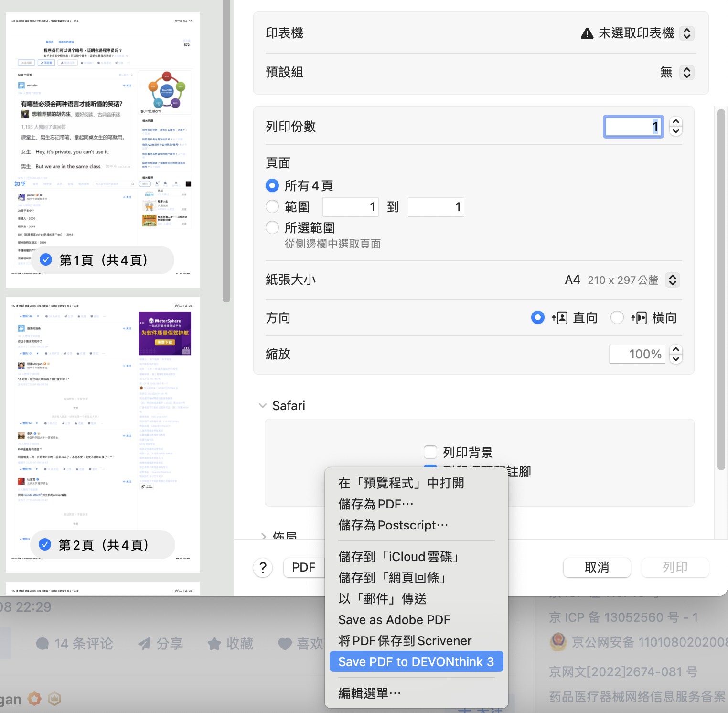The width and height of the screenshot is (728, 713).
Task: Select the page range radio button
Action: 272,206
